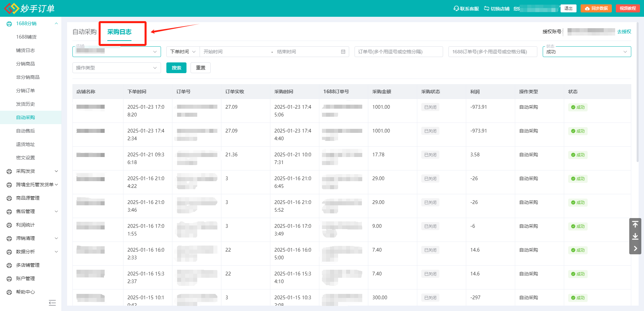The image size is (644, 311).
Task: Click the 妙手订单 logo
Action: 30,8
